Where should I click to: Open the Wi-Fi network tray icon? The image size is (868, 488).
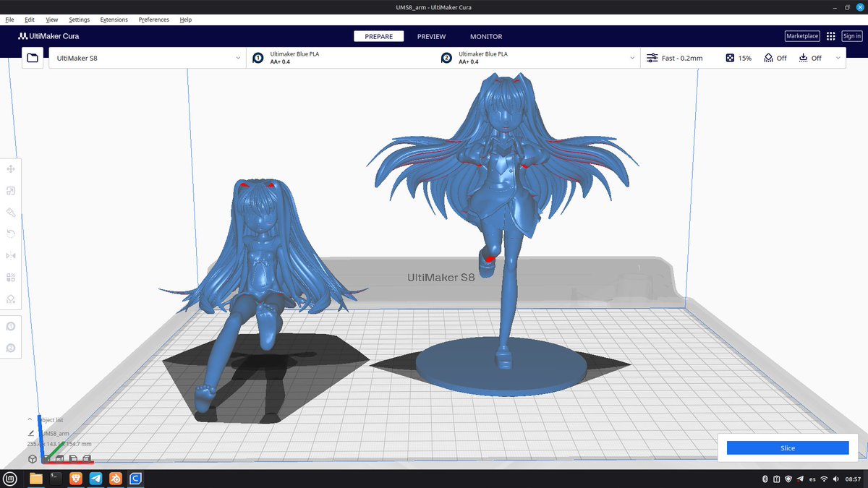(x=824, y=479)
